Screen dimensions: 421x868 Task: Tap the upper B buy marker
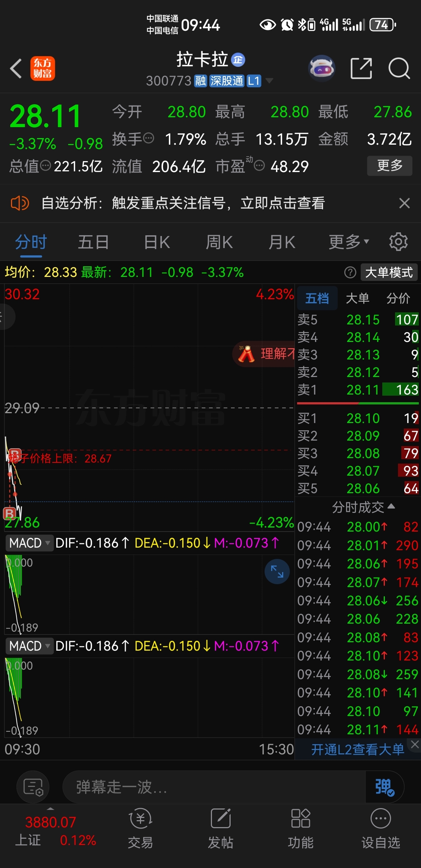coord(14,454)
